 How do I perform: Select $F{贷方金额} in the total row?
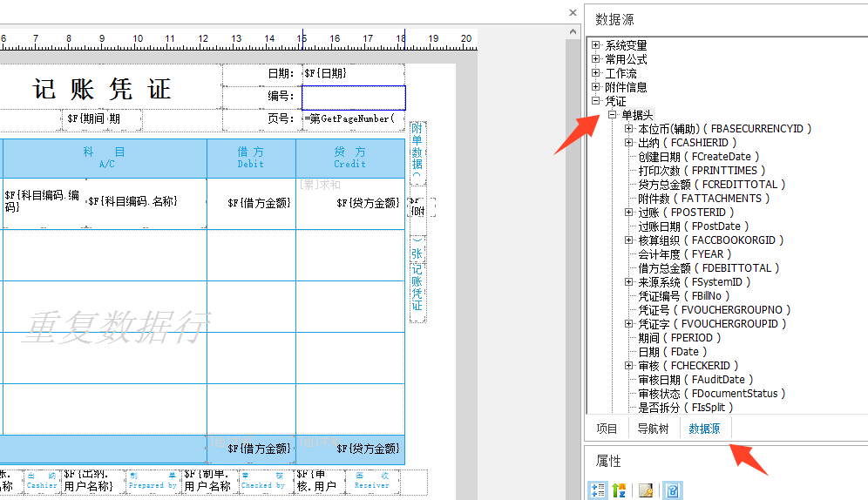click(351, 449)
